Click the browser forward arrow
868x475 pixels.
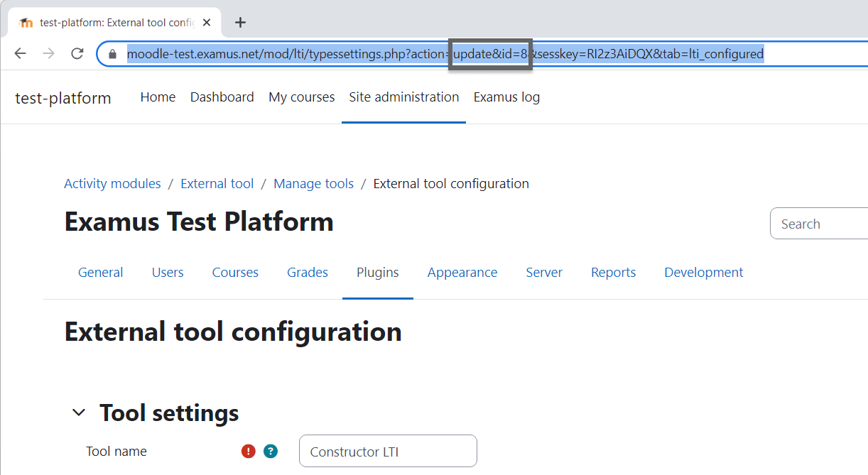(x=48, y=54)
